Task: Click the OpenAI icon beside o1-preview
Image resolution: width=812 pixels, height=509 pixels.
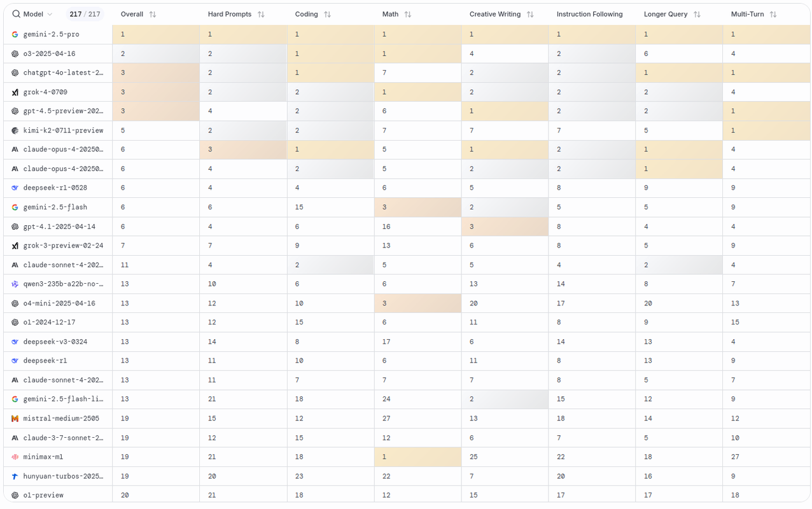Action: [15, 495]
